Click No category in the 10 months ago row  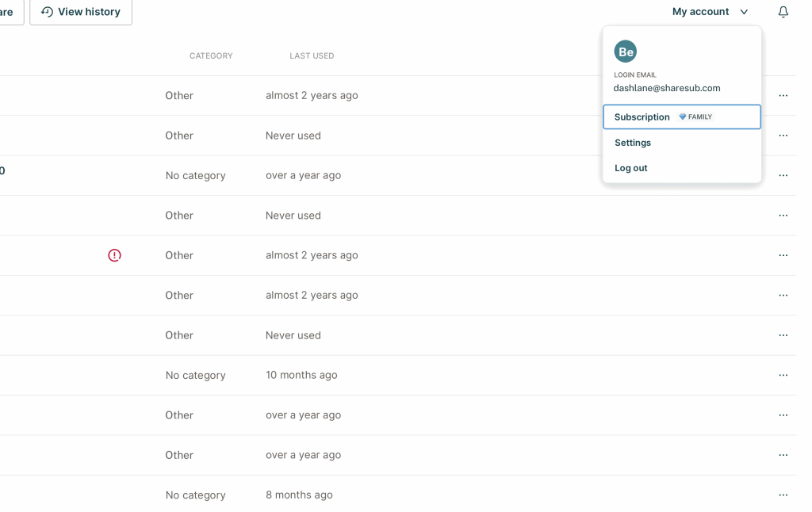pyautogui.click(x=195, y=376)
